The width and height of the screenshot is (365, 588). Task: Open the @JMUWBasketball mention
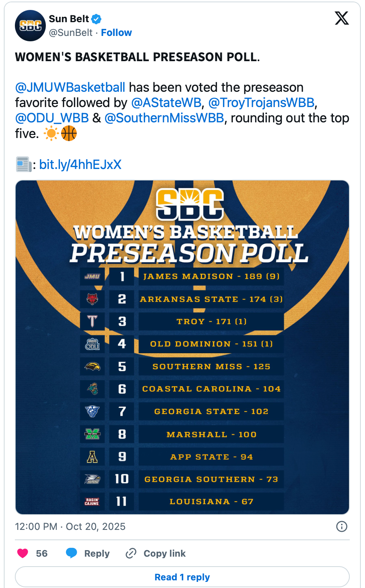point(70,88)
